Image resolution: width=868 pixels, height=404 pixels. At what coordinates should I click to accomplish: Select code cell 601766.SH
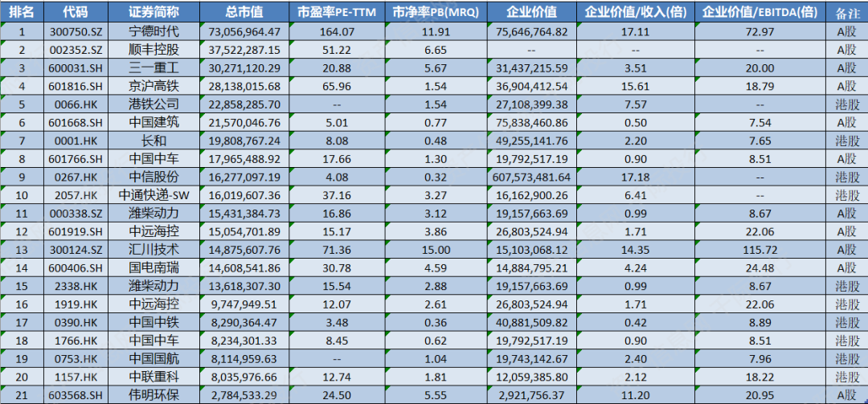[76, 159]
